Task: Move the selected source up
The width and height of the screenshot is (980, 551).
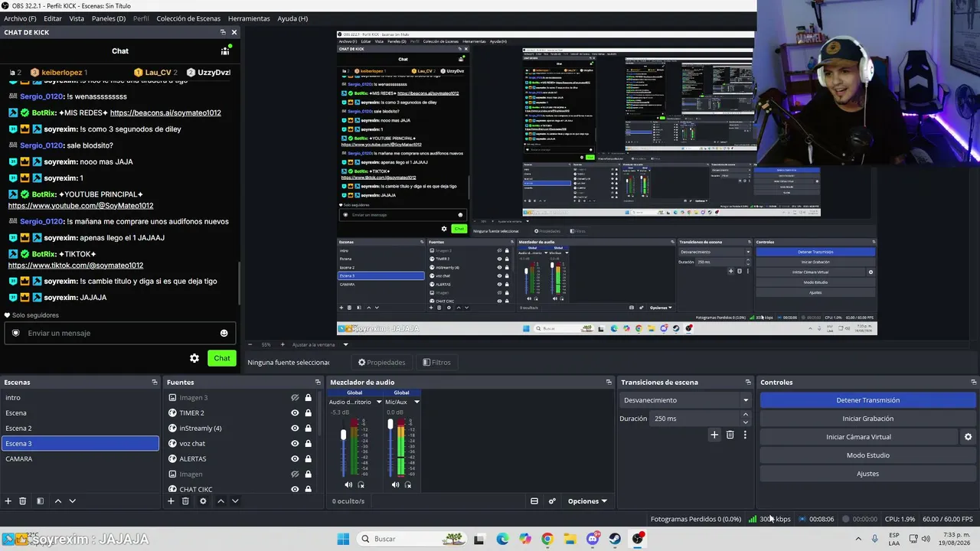Action: [220, 501]
